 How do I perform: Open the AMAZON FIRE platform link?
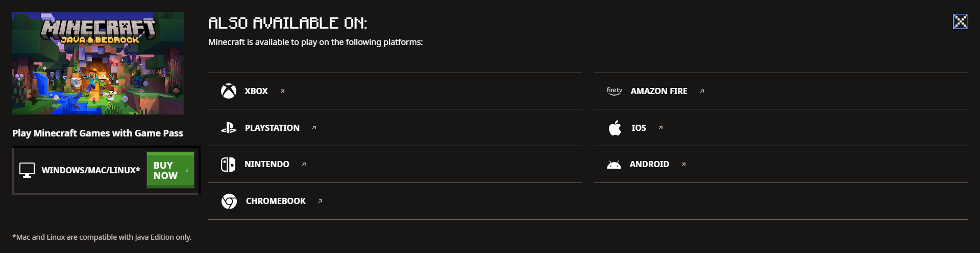click(x=781, y=91)
